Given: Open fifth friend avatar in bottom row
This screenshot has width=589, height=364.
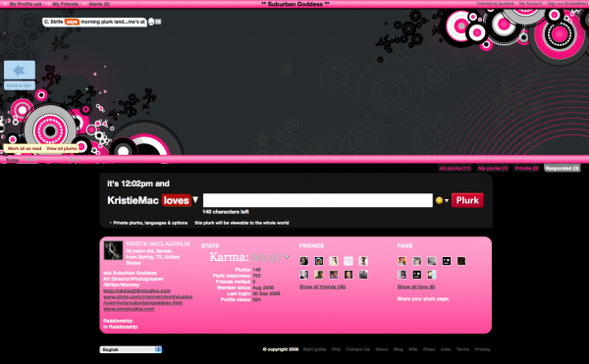Looking at the screenshot, I should 363,275.
